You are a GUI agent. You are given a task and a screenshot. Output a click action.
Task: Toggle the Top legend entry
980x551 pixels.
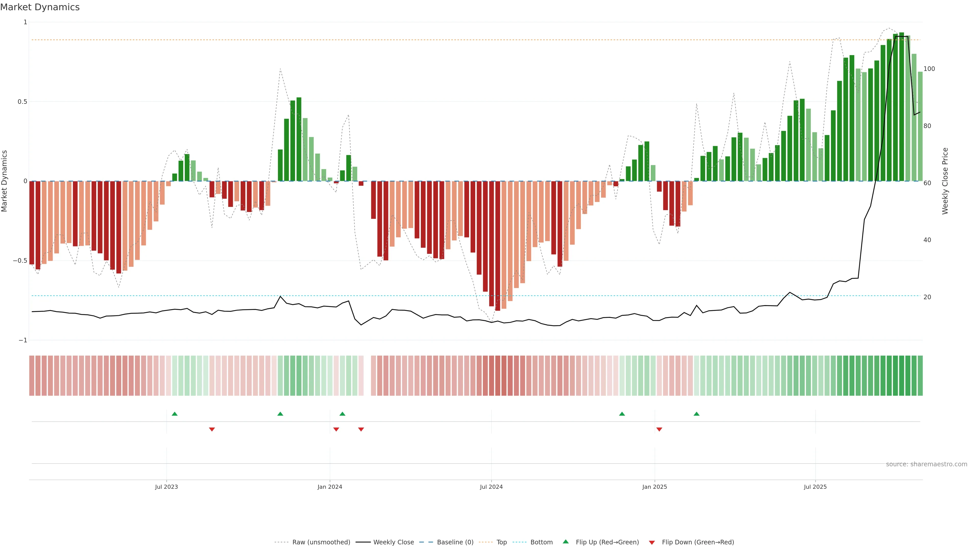[x=501, y=542]
